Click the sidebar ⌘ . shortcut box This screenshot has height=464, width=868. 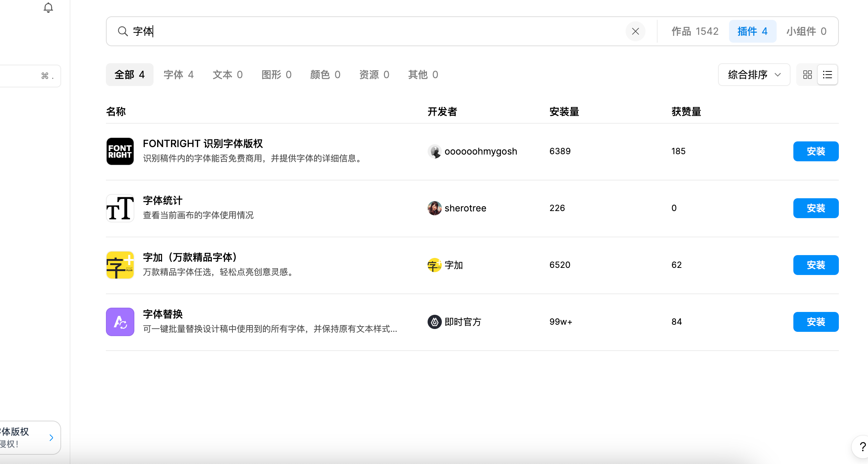pos(30,76)
